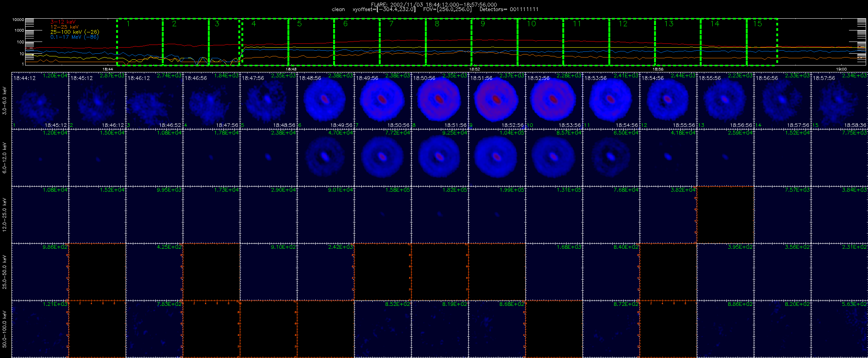Open the 6.0-12.0 keV image with peak 8.57E+04

click(554, 158)
